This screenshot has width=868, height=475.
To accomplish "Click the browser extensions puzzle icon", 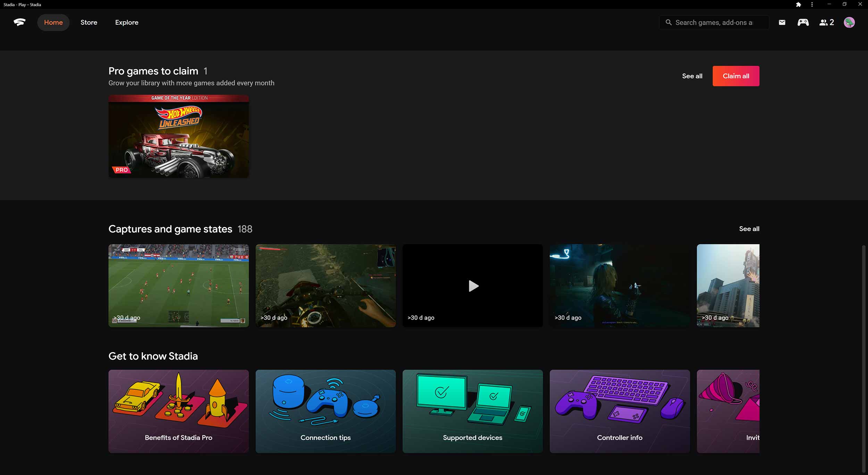I will (x=798, y=5).
